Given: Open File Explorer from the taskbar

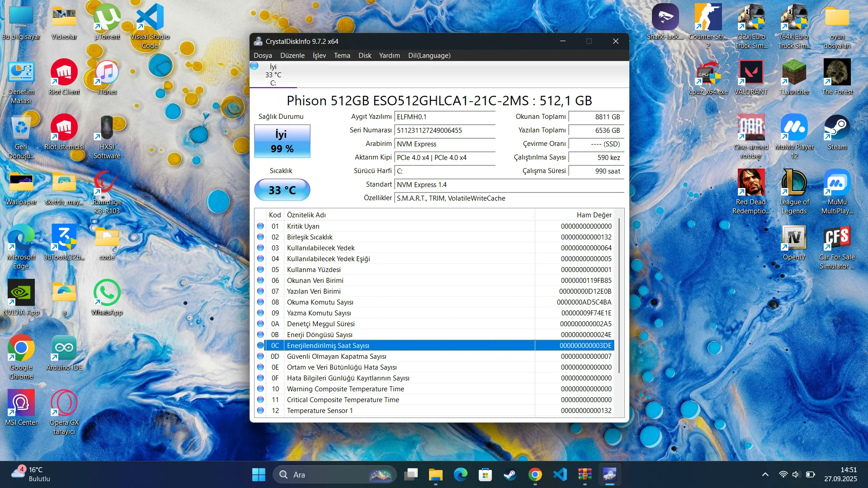Looking at the screenshot, I should pyautogui.click(x=436, y=475).
